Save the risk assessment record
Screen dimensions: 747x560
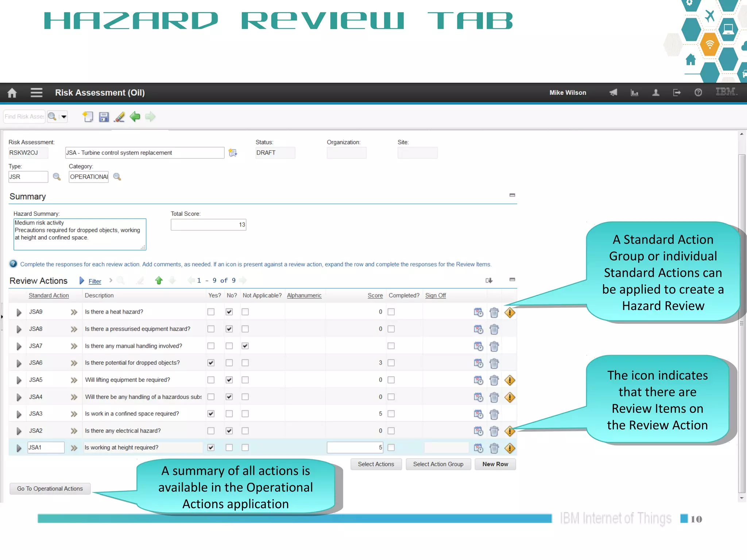click(104, 117)
